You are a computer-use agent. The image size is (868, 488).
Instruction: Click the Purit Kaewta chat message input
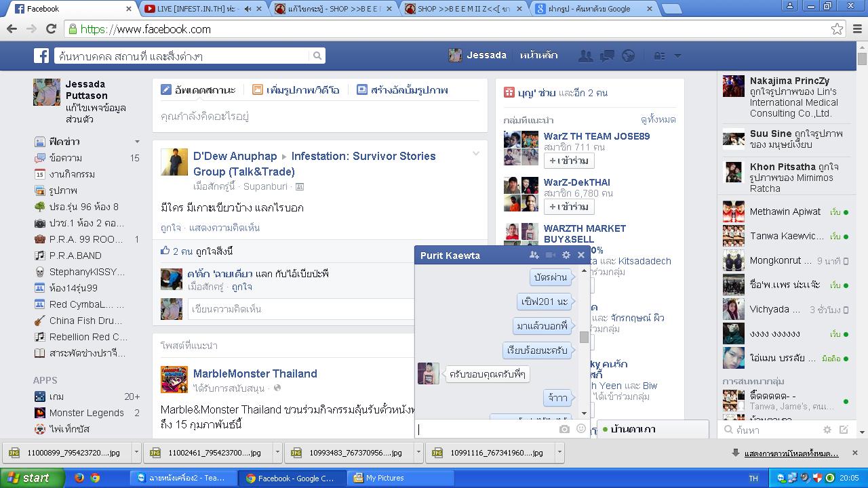(x=487, y=429)
